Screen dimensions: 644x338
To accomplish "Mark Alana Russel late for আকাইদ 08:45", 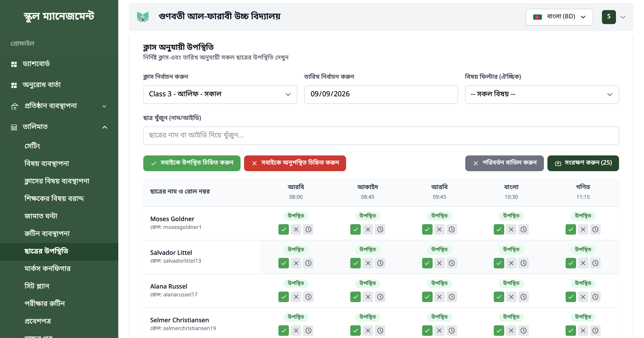I will click(380, 297).
